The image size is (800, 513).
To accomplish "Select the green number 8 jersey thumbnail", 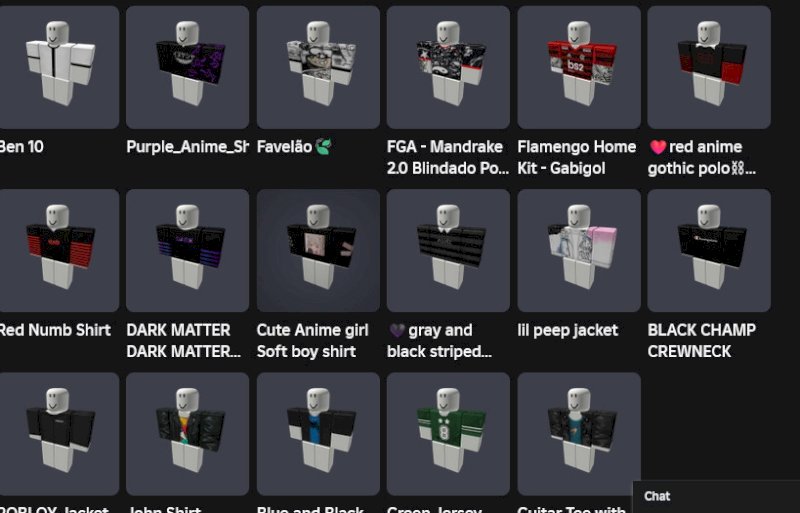I will click(x=448, y=433).
